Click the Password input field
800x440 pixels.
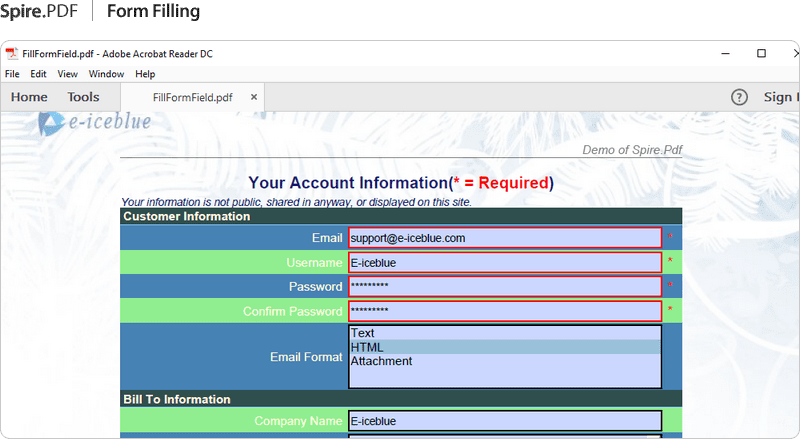point(505,286)
